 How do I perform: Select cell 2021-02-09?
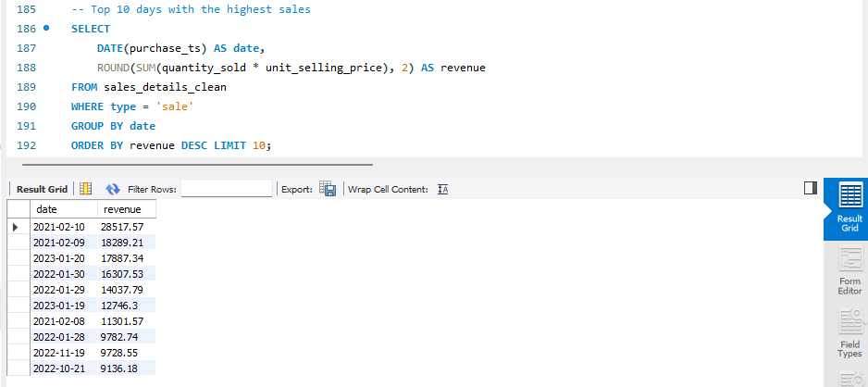(64, 242)
